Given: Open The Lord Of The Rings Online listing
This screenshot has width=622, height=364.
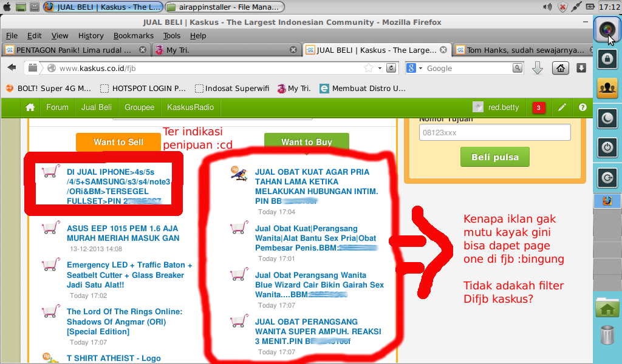Looking at the screenshot, I should point(125,322).
